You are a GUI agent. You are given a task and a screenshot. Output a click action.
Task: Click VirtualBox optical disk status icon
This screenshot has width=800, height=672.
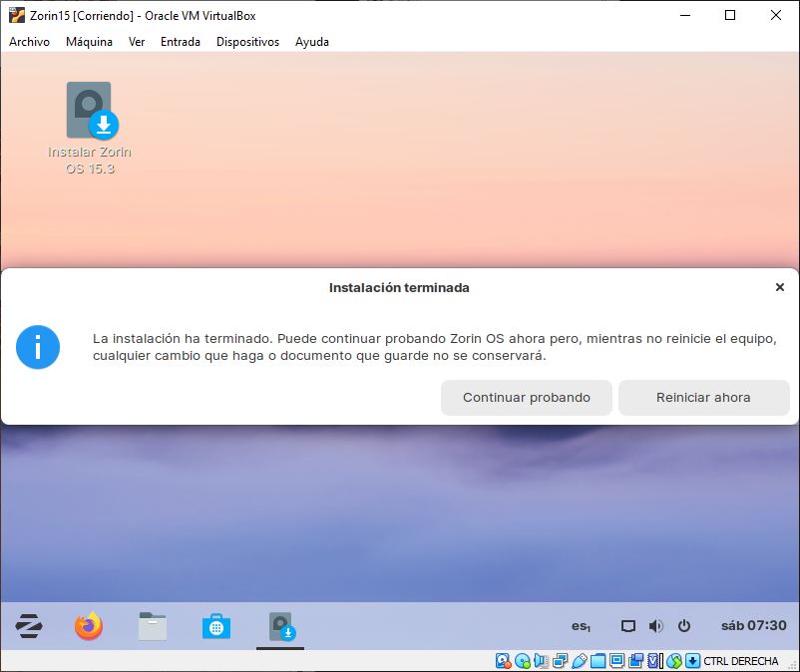click(x=522, y=661)
